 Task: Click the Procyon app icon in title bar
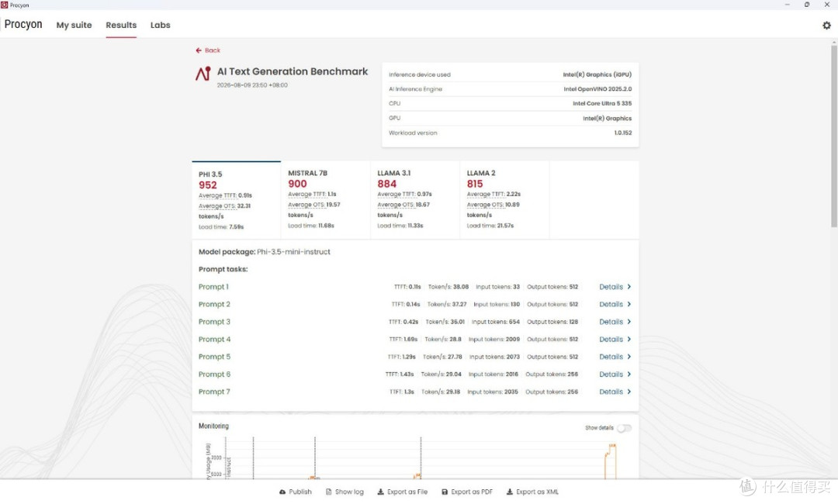tap(5, 5)
